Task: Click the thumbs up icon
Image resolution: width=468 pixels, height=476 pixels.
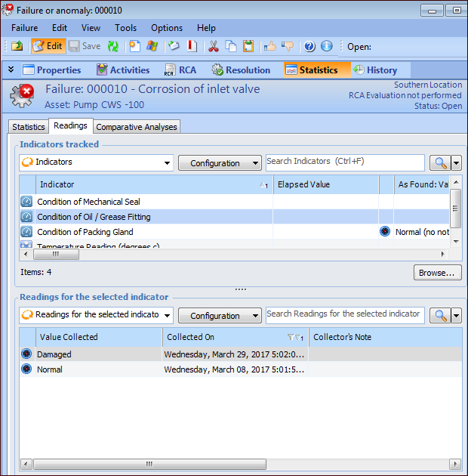Action: (270, 46)
